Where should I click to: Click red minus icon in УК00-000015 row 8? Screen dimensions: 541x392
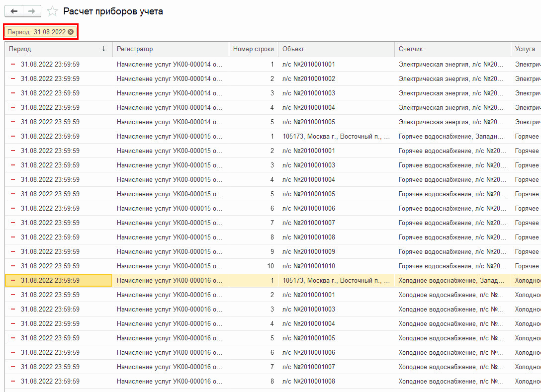13,237
